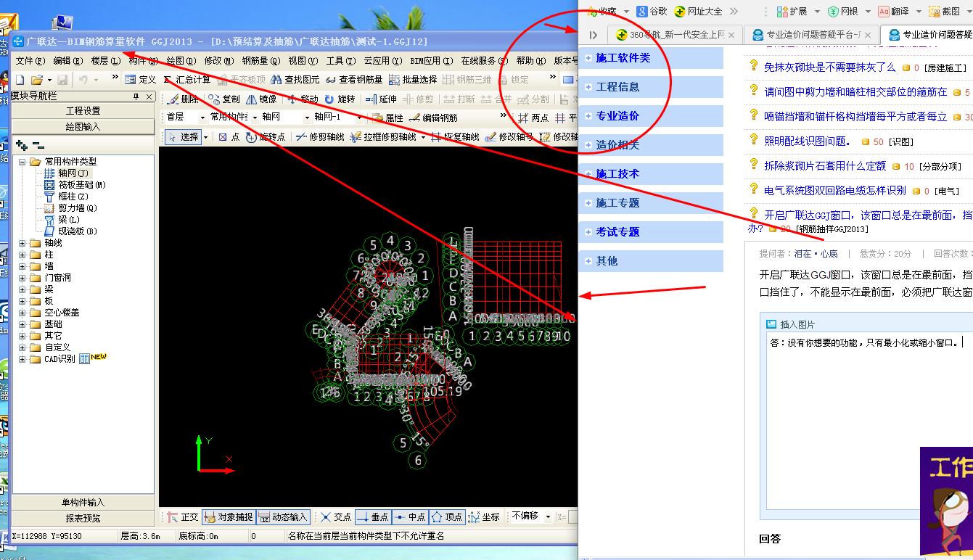Pin the 模块导航栏 navigation panel

(136, 96)
